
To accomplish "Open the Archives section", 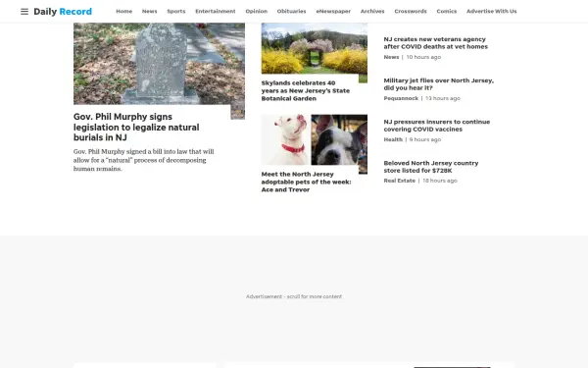I will click(x=372, y=11).
